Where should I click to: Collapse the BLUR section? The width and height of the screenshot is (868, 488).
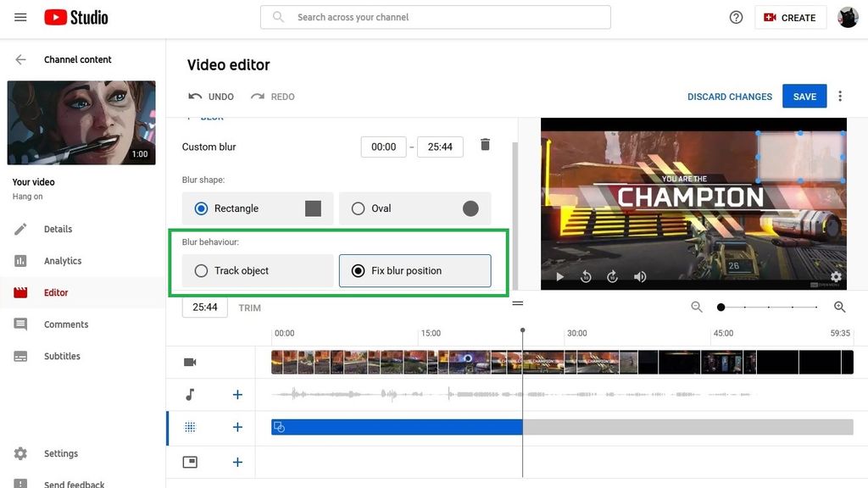pyautogui.click(x=203, y=116)
